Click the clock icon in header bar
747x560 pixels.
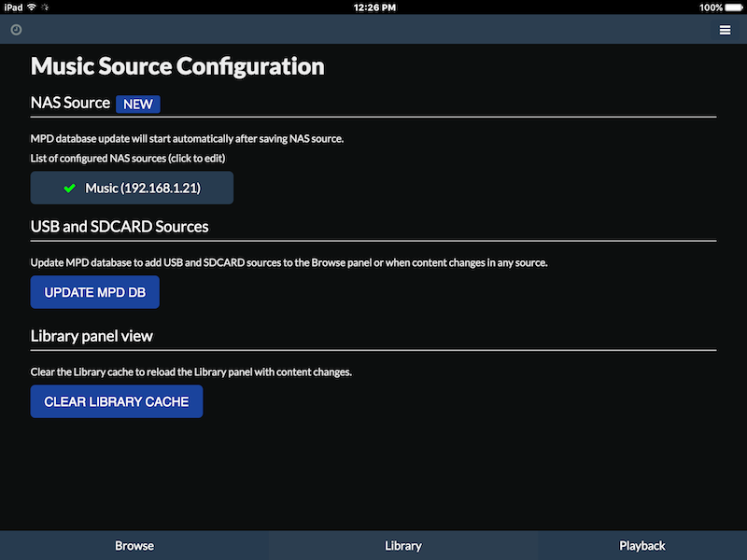click(x=16, y=30)
